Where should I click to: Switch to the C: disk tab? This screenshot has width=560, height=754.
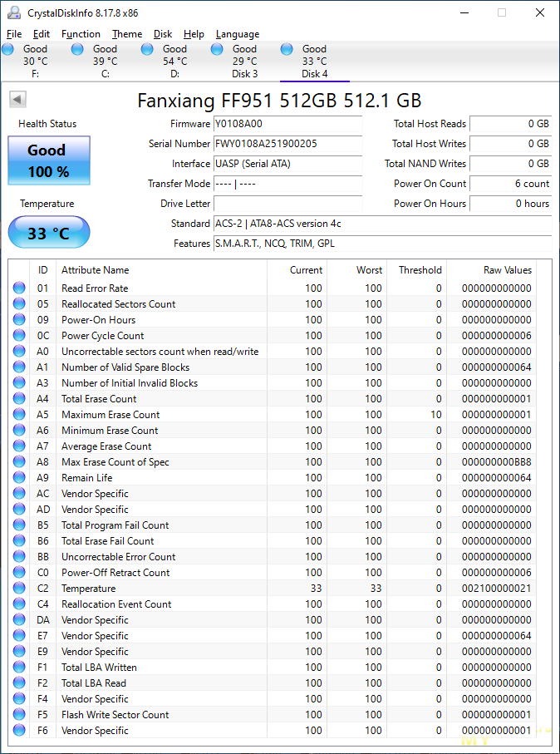point(105,62)
